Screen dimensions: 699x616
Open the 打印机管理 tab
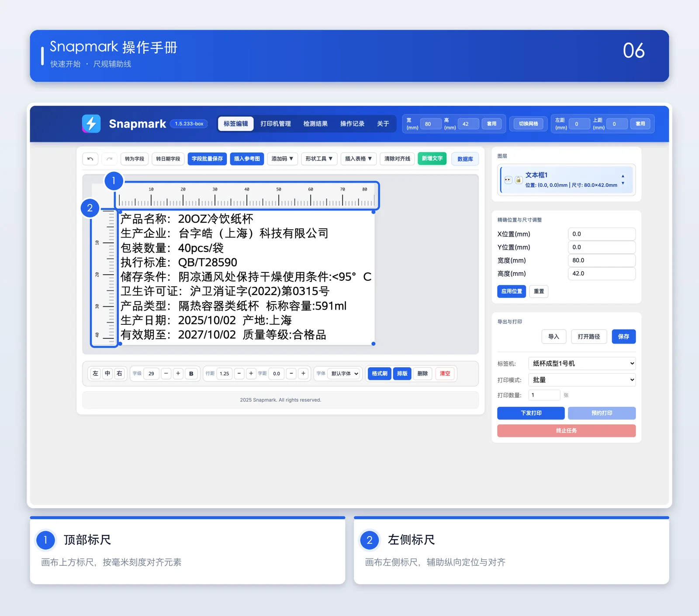(276, 124)
